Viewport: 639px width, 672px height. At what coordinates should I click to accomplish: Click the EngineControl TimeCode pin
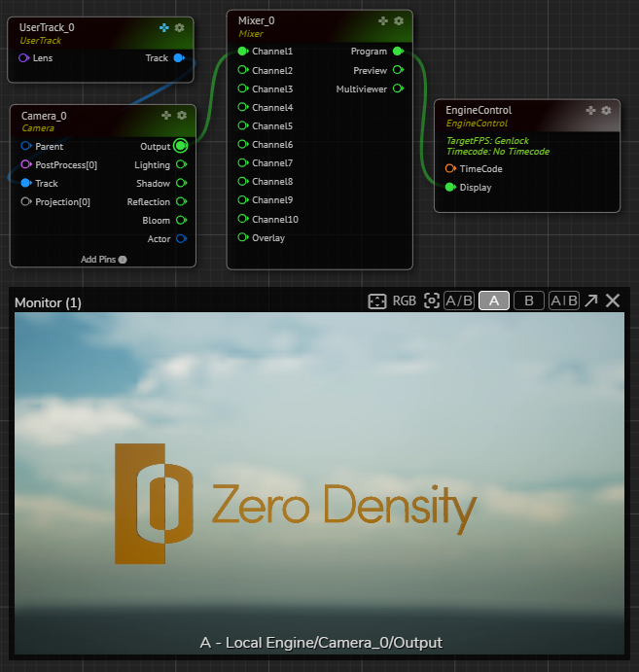point(450,169)
